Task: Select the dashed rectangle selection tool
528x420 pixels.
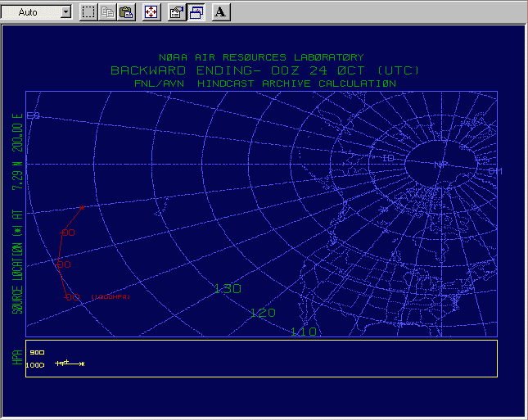Action: (x=88, y=12)
